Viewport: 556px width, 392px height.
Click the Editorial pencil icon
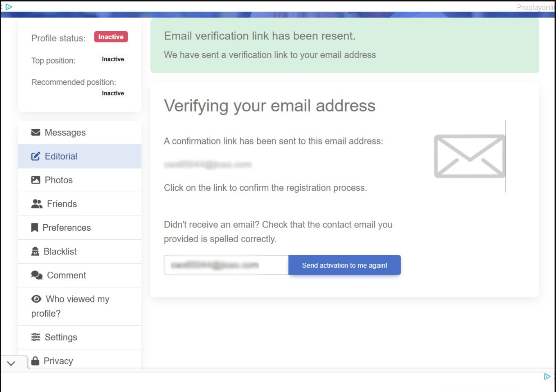point(36,156)
